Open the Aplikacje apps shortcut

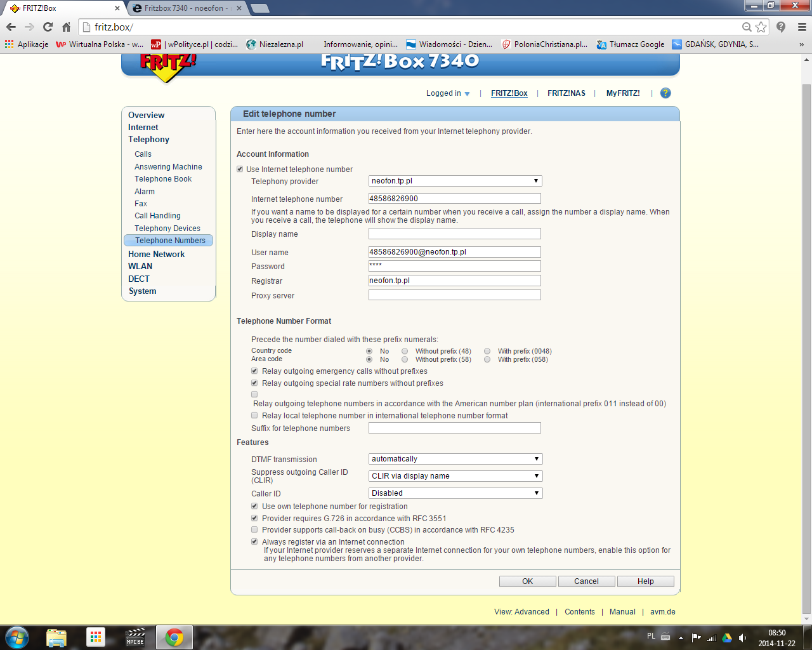point(27,44)
